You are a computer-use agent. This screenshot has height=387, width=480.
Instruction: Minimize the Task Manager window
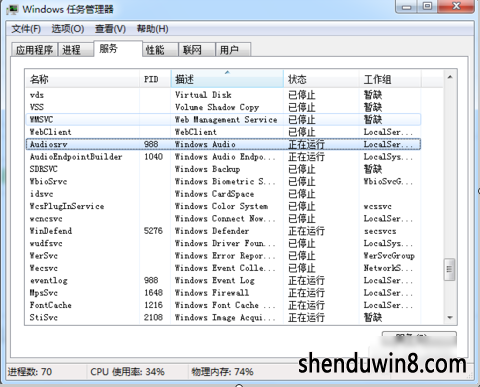(406, 7)
